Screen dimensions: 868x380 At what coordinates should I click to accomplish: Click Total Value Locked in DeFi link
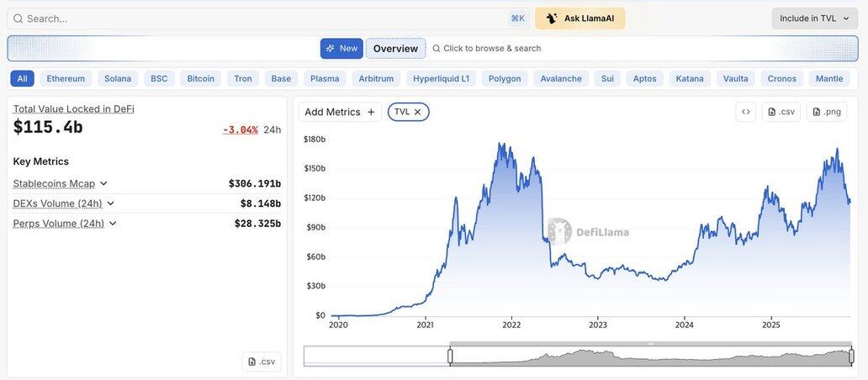tap(73, 108)
